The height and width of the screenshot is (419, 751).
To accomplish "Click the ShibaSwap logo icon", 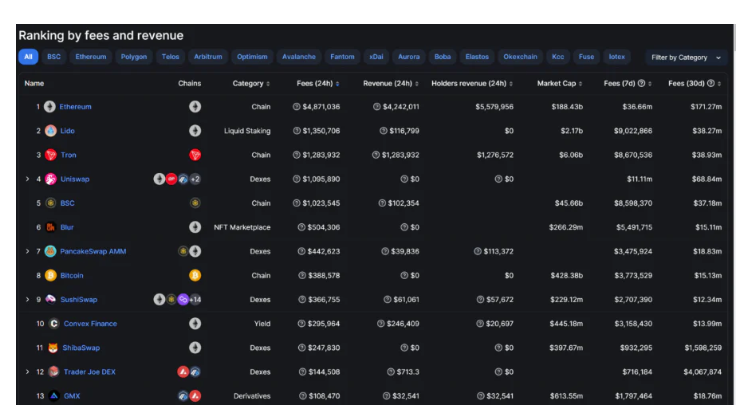I will [x=53, y=348].
